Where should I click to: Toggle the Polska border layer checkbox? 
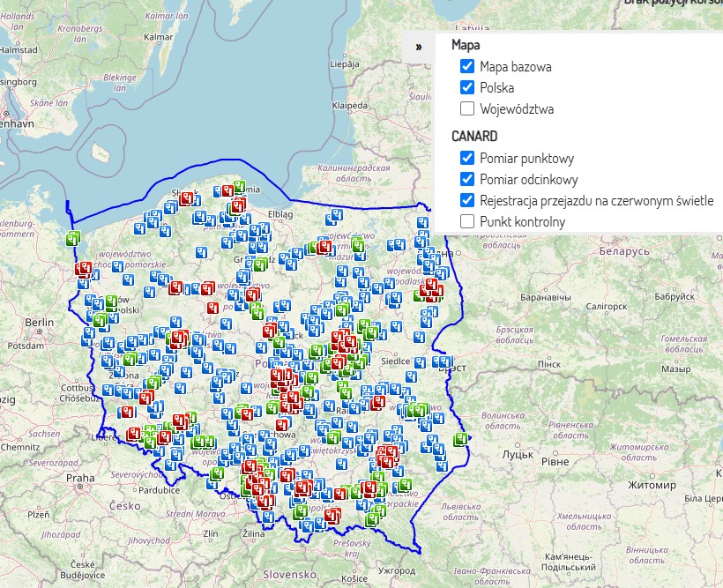click(467, 87)
